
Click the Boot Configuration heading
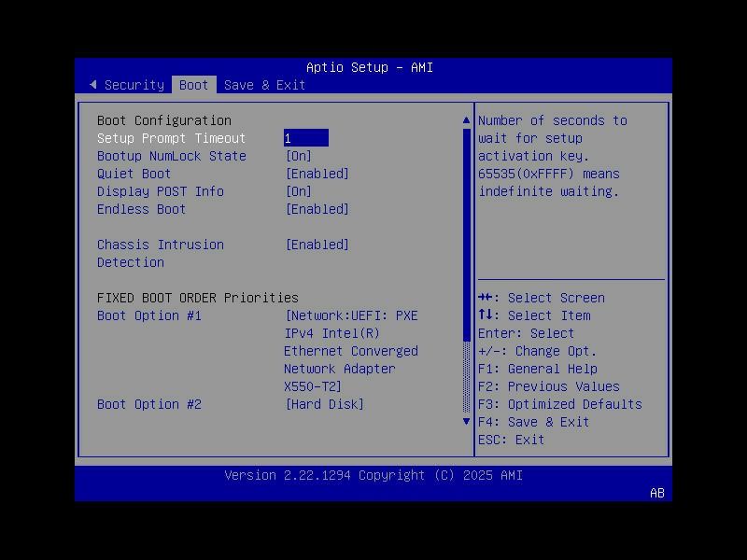(x=162, y=119)
